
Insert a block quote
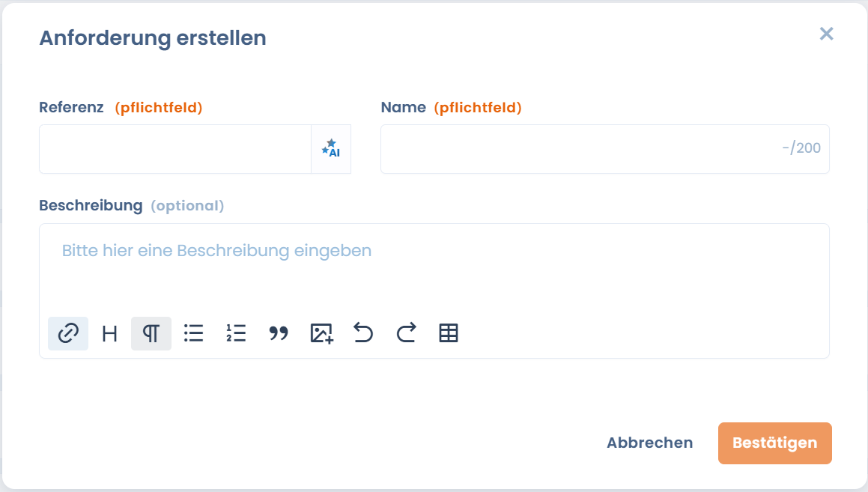point(279,333)
